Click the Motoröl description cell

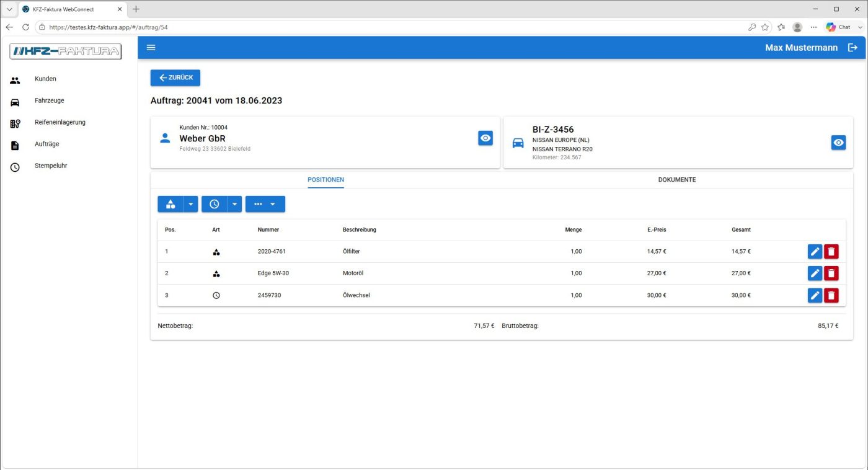tap(353, 273)
